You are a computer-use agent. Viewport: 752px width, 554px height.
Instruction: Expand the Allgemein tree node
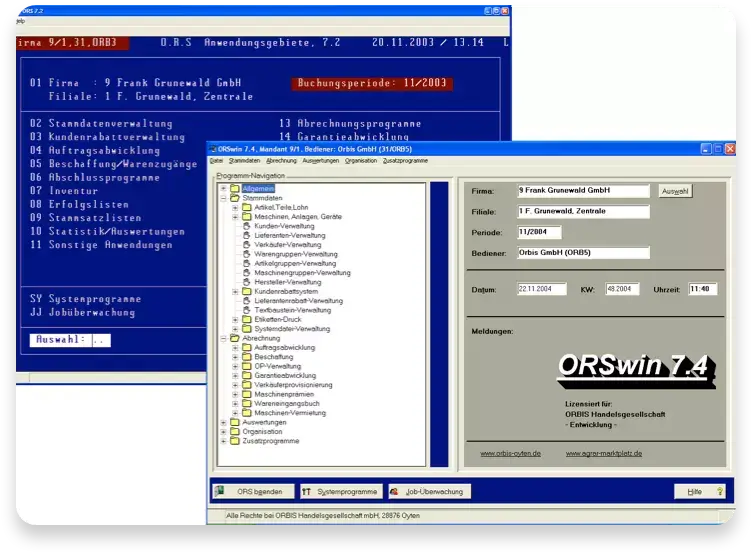(x=223, y=189)
